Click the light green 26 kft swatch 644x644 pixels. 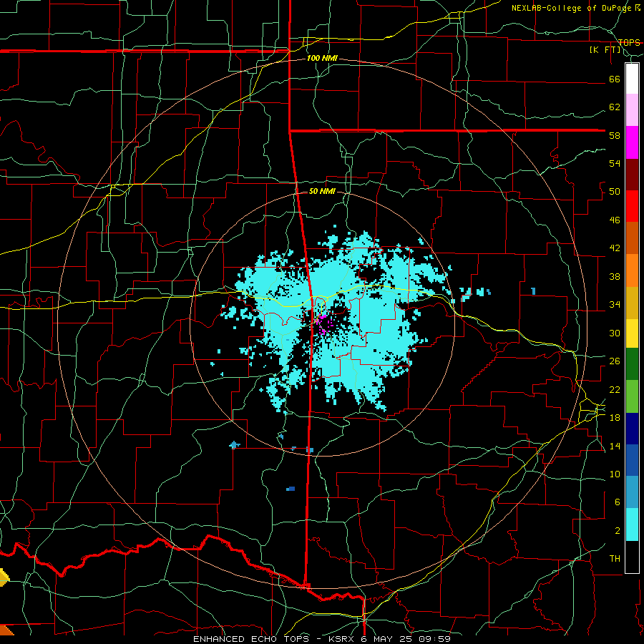point(632,396)
